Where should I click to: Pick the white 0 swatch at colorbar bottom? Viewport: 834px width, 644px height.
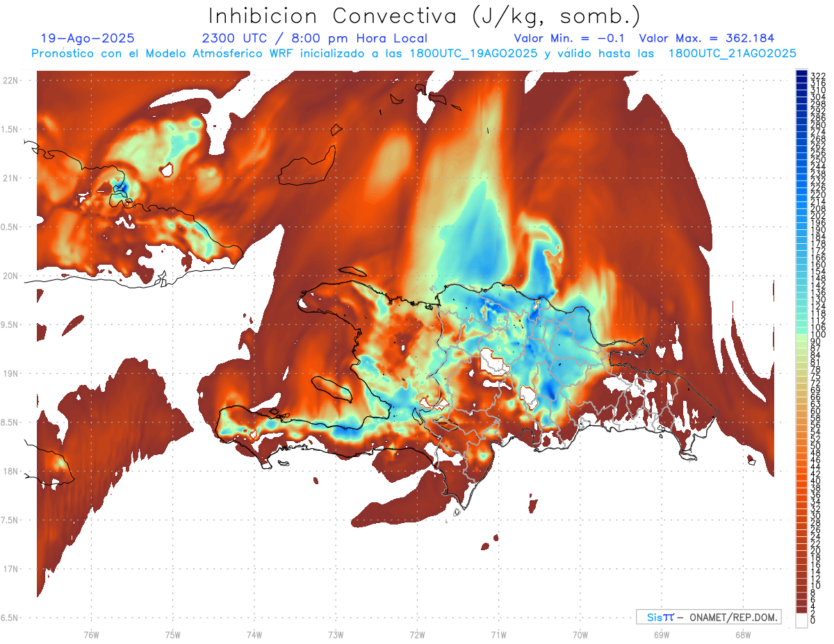click(x=801, y=622)
